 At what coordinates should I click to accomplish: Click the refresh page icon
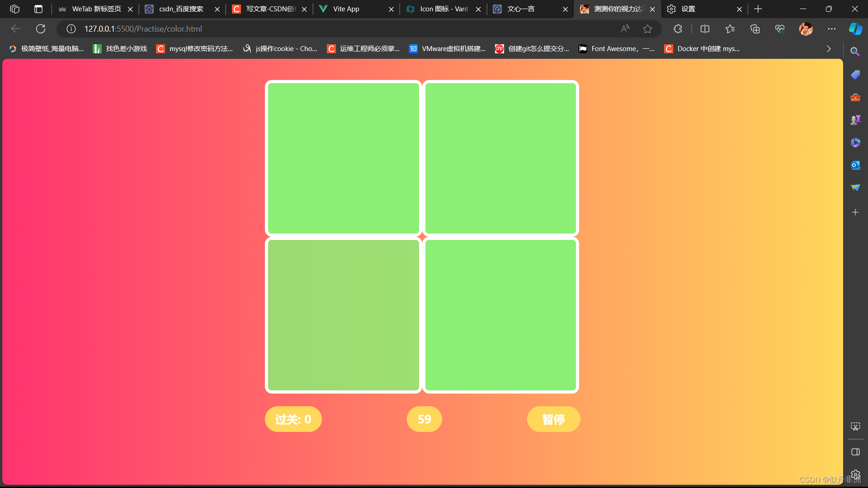pyautogui.click(x=41, y=29)
